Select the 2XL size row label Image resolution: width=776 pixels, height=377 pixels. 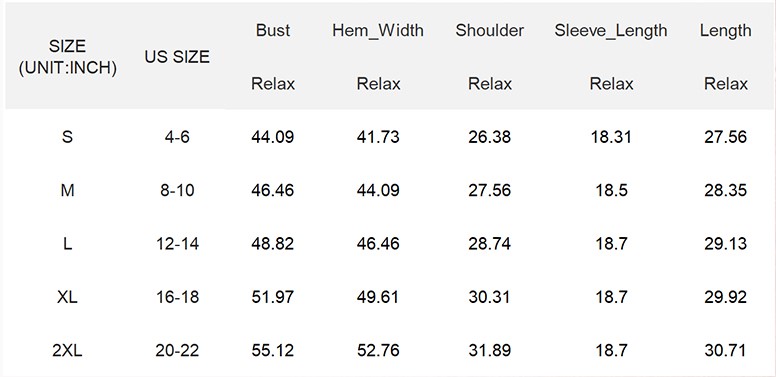(67, 351)
